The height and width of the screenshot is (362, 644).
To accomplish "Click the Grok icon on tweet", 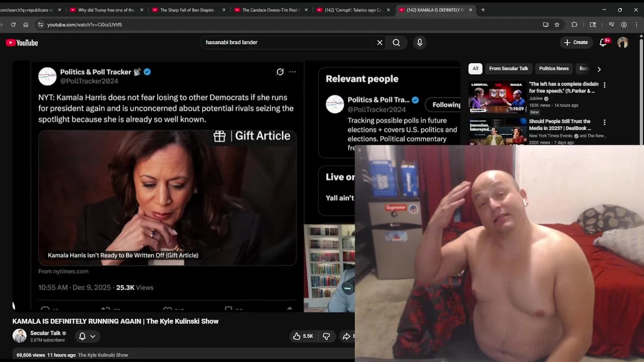I will tap(280, 72).
